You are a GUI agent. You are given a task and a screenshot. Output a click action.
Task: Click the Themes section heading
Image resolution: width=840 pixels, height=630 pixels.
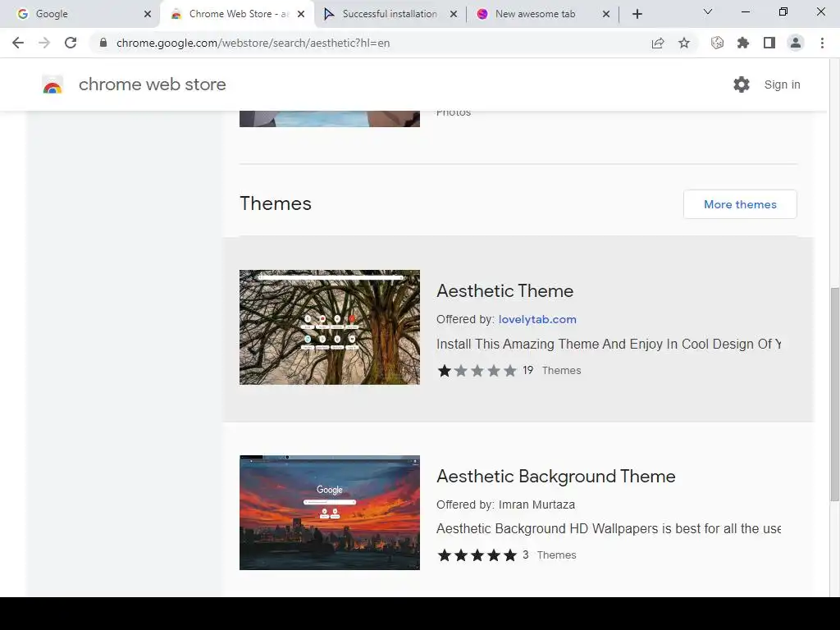pos(276,203)
